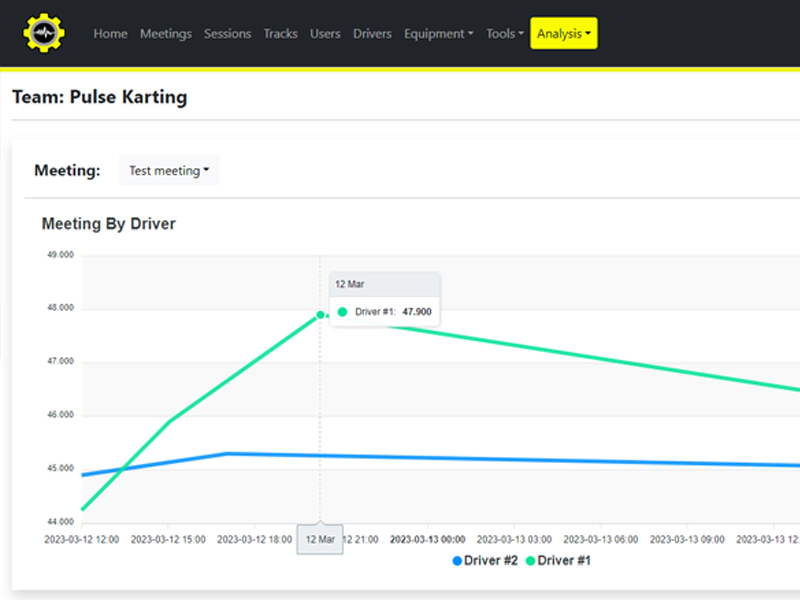The image size is (800, 600).
Task: Navigate to Sessions in navbar
Action: [227, 33]
